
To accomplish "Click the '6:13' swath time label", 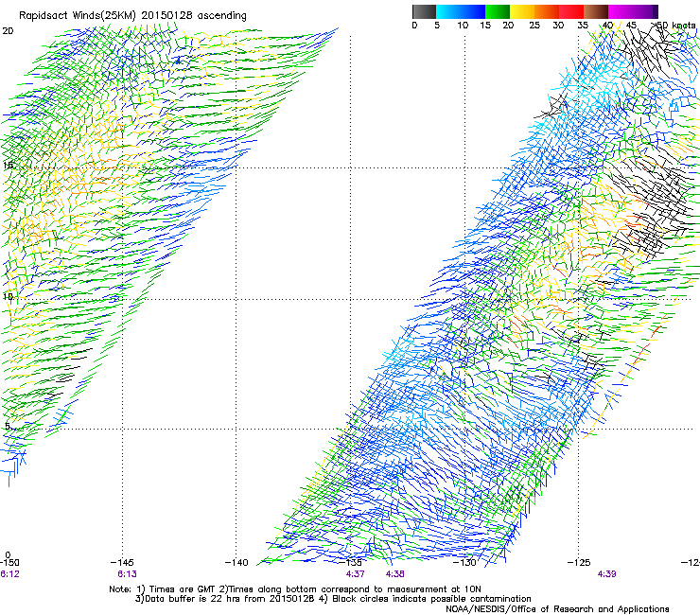I will [128, 574].
